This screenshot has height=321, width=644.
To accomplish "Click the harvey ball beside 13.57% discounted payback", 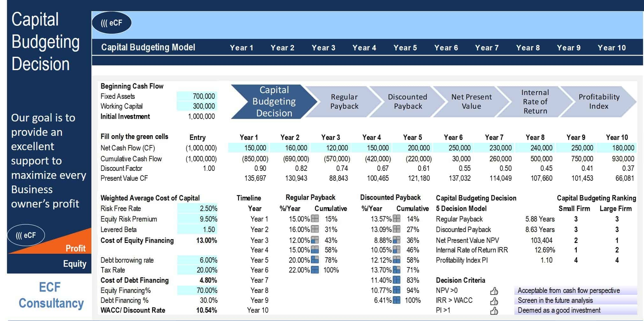I will pyautogui.click(x=396, y=219).
